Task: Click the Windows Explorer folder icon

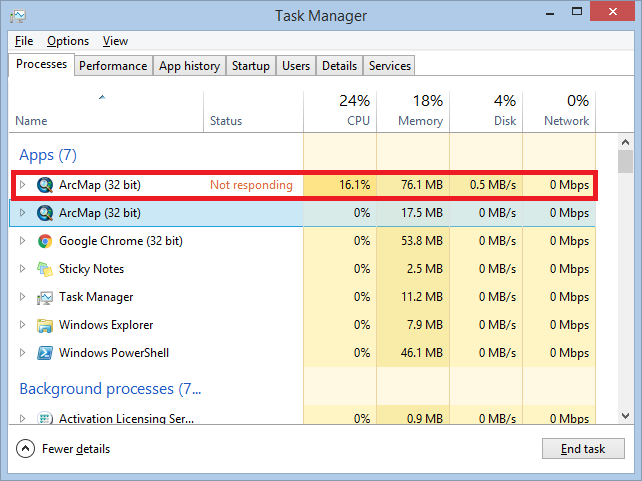Action: click(x=45, y=325)
